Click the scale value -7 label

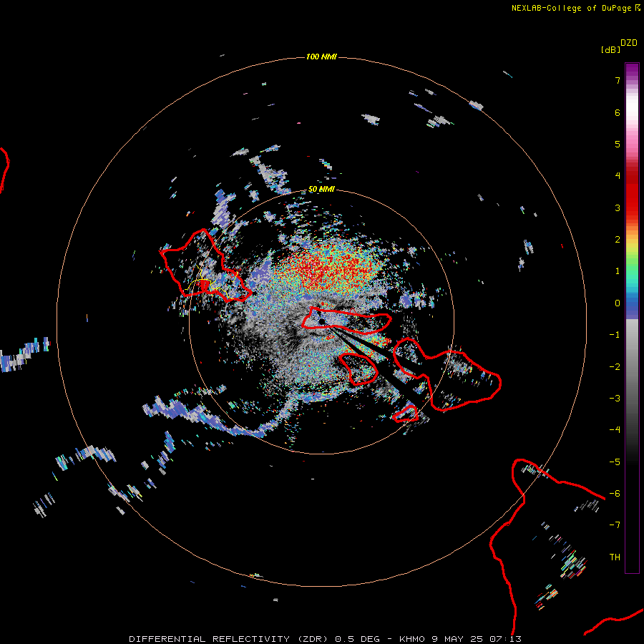[615, 525]
